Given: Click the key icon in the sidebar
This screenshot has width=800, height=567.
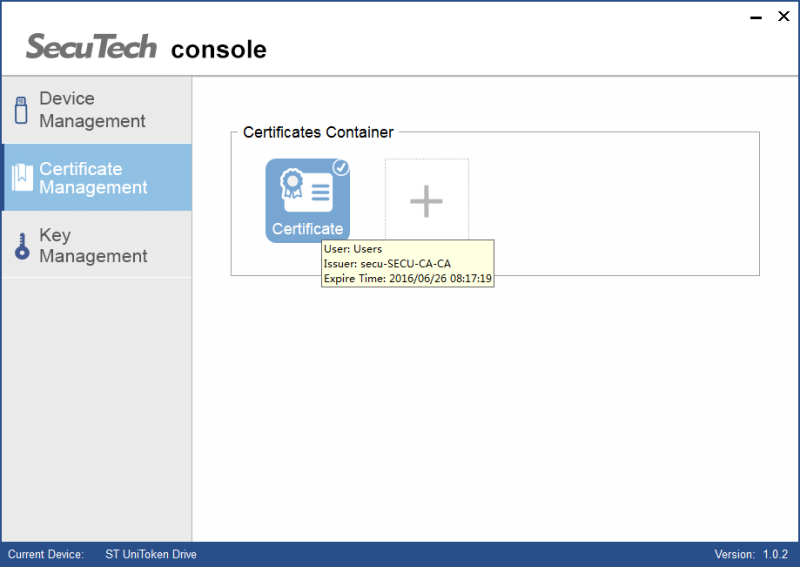Looking at the screenshot, I should pos(21,246).
